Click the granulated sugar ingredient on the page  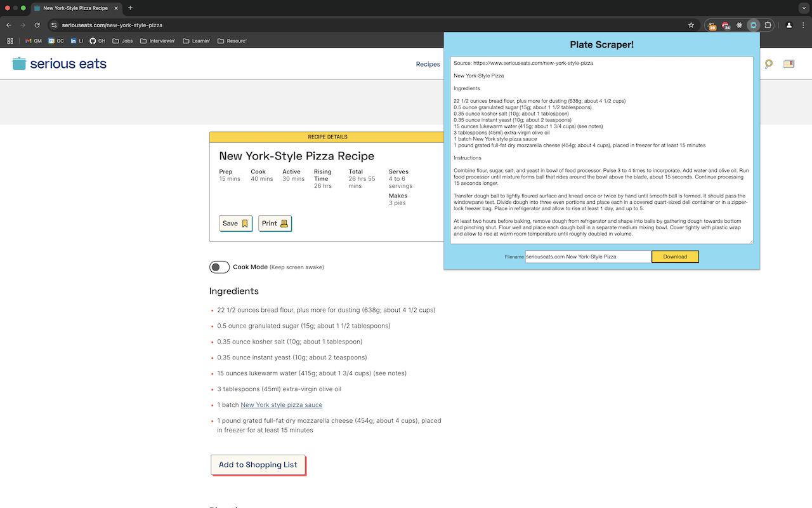(304, 326)
